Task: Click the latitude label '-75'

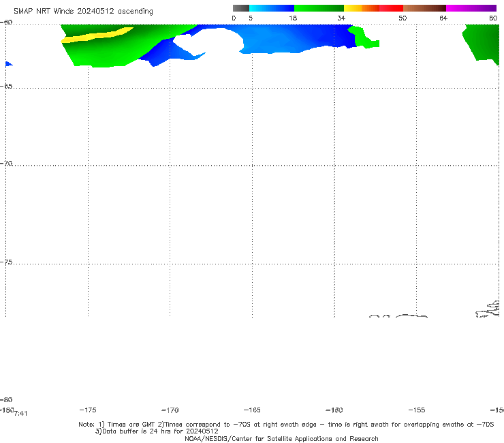Action: [x=6, y=262]
